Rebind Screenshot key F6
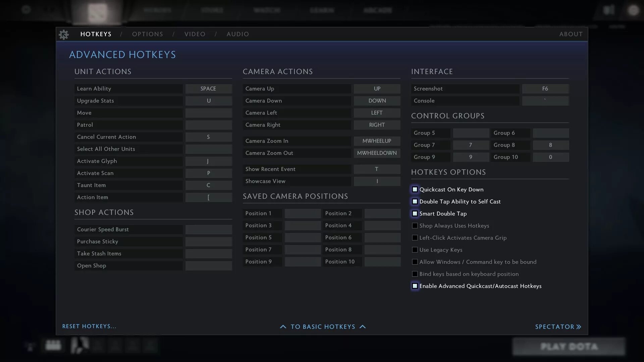The image size is (644, 362). click(x=545, y=89)
